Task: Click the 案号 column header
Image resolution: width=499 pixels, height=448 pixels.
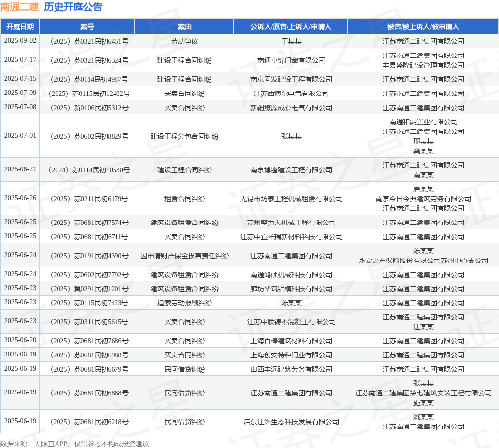Action: pyautogui.click(x=87, y=27)
